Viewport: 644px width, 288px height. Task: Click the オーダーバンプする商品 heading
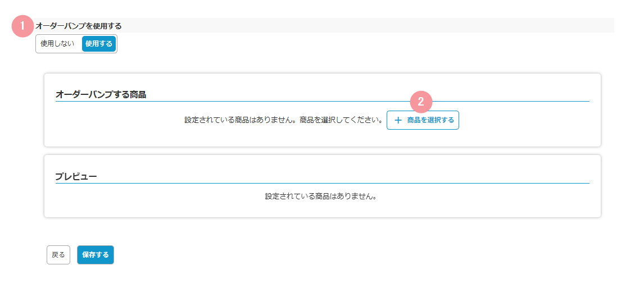click(101, 95)
